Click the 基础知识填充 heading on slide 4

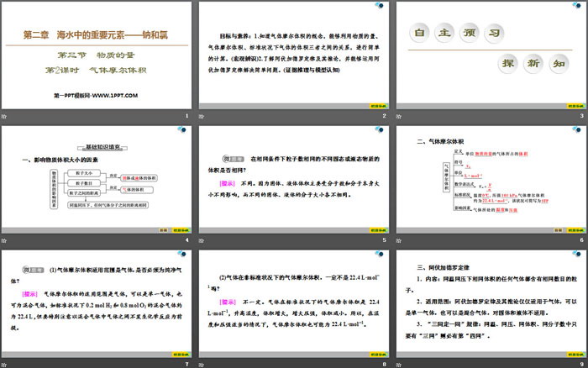pyautogui.click(x=97, y=145)
